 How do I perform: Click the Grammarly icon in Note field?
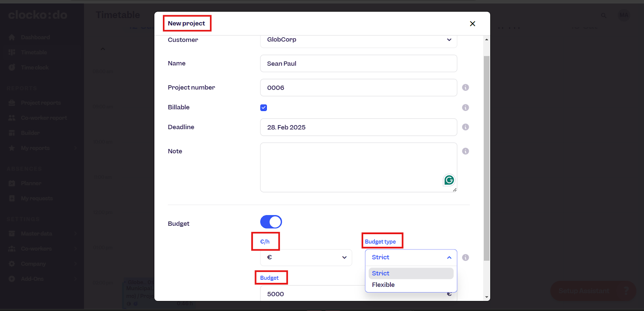(449, 180)
